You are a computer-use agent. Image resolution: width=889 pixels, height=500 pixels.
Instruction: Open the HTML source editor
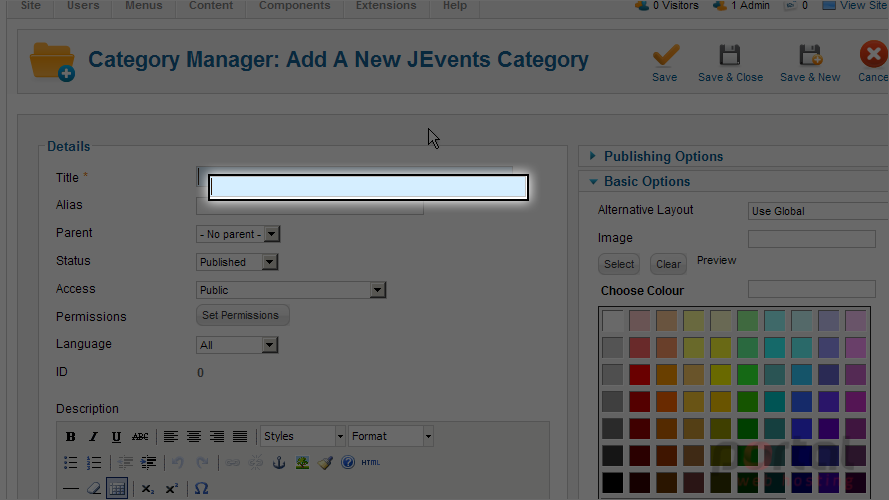[371, 463]
